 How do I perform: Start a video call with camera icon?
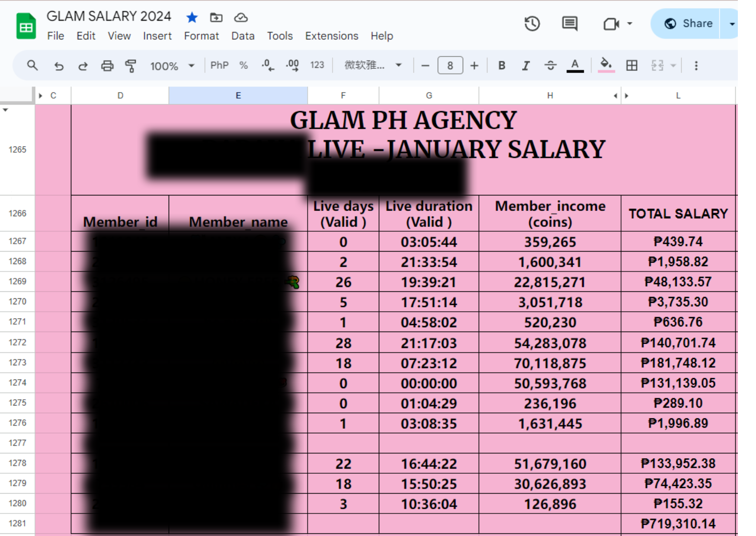coord(611,24)
